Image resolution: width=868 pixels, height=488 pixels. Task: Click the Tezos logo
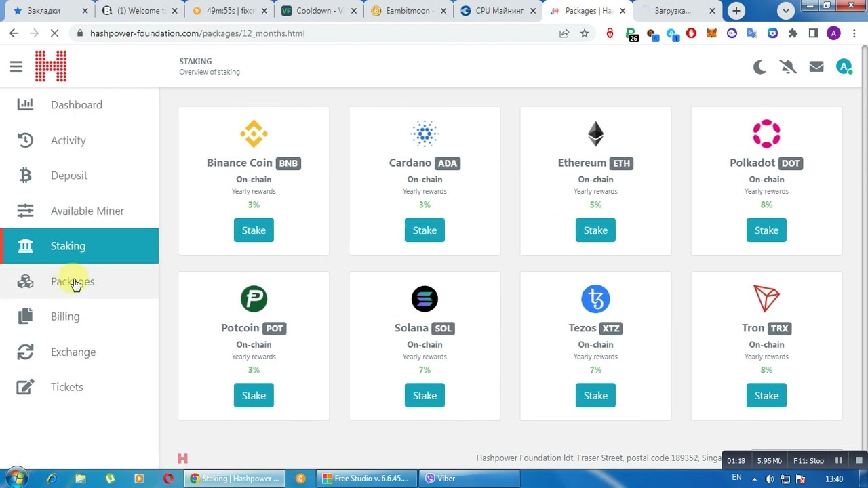595,299
